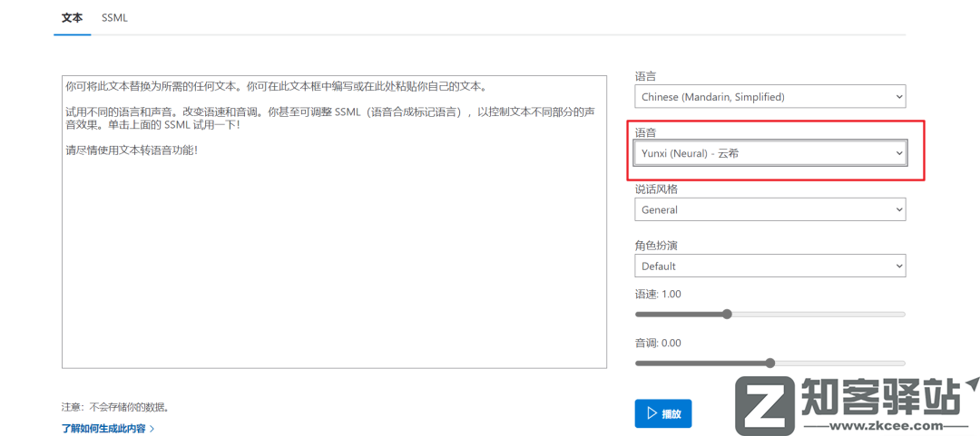Select the 文本 tab
The height and width of the screenshot is (436, 980).
click(72, 18)
